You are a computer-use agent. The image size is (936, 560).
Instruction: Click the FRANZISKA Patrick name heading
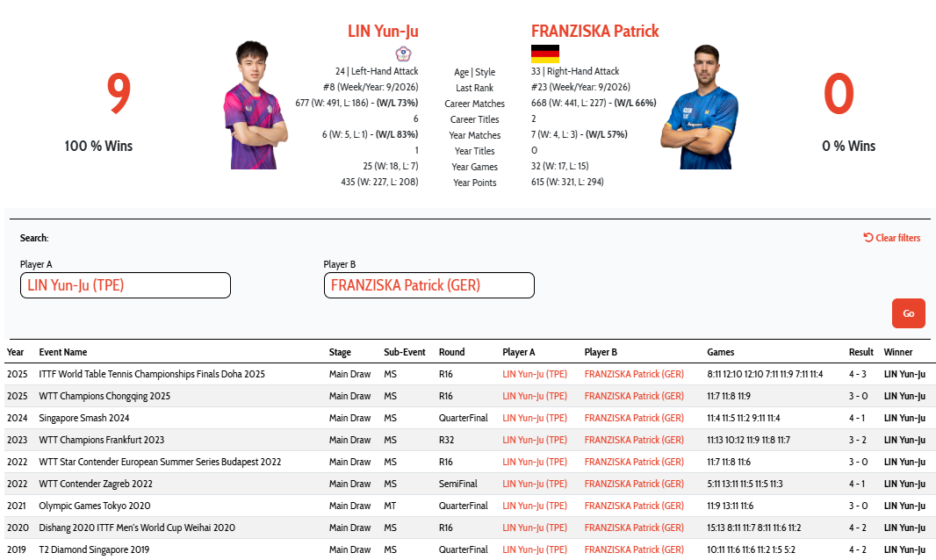[594, 31]
